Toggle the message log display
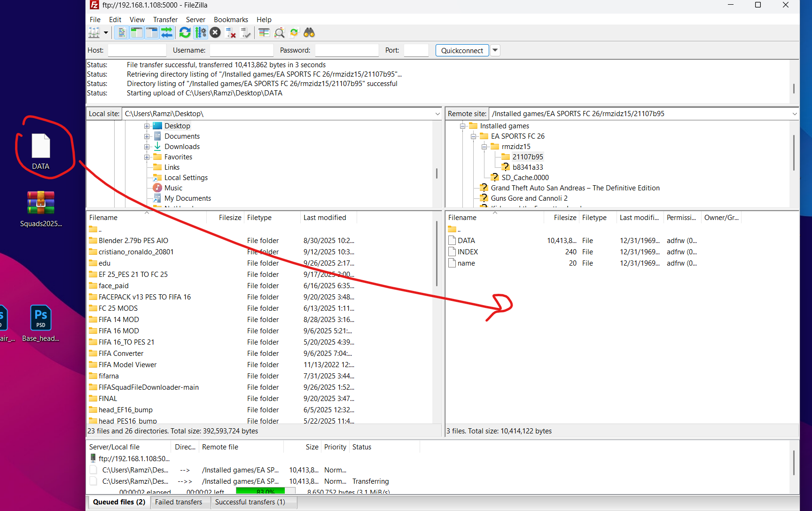The image size is (812, 511). [121, 32]
